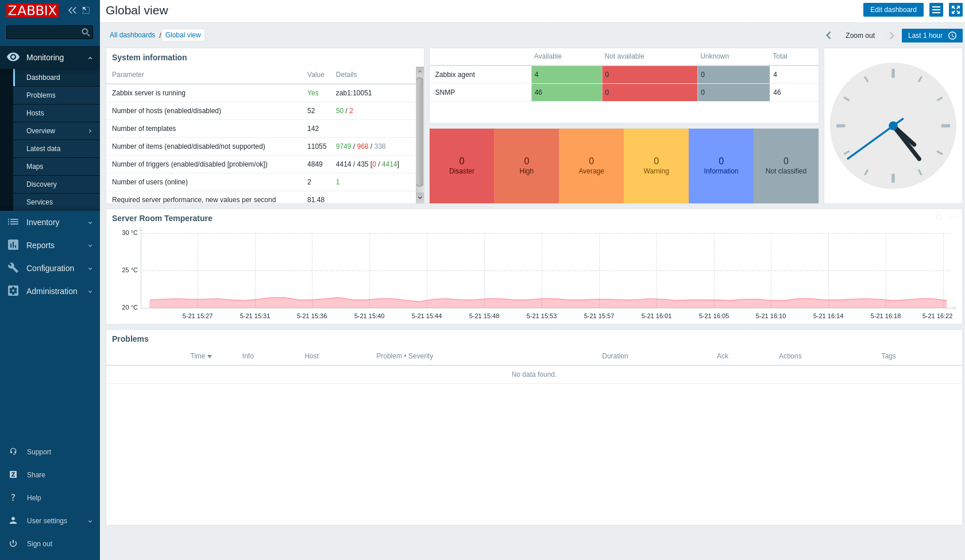Click the Share Z icon
The height and width of the screenshot is (560, 965).
click(13, 474)
